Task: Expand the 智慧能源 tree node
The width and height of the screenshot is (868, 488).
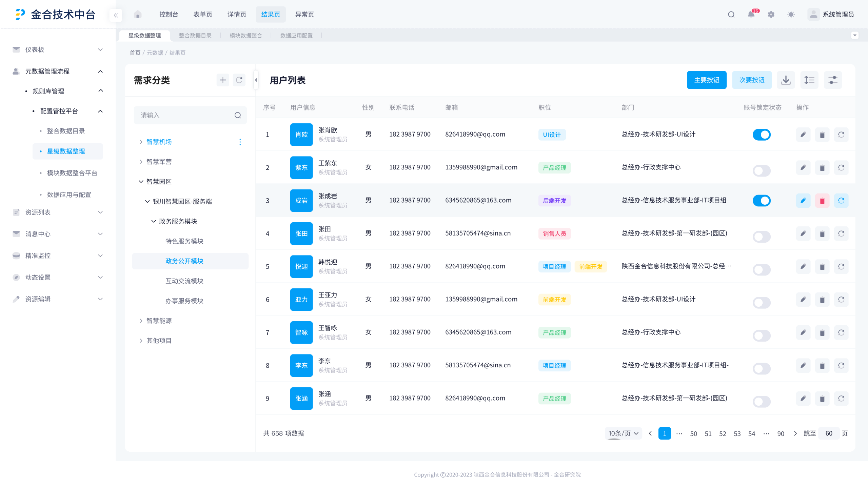Action: pyautogui.click(x=141, y=321)
